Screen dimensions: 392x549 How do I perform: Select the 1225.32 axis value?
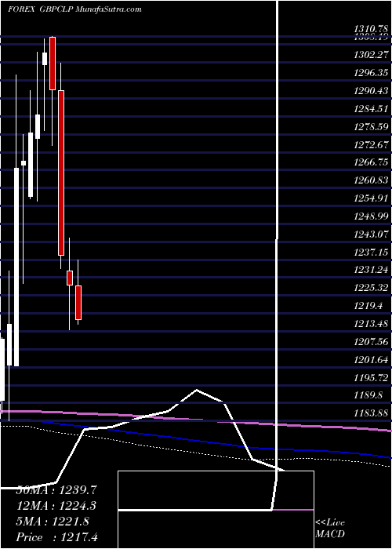(x=371, y=288)
